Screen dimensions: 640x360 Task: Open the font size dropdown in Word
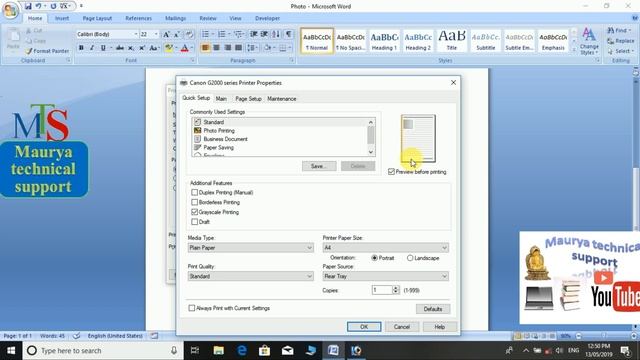(x=156, y=34)
